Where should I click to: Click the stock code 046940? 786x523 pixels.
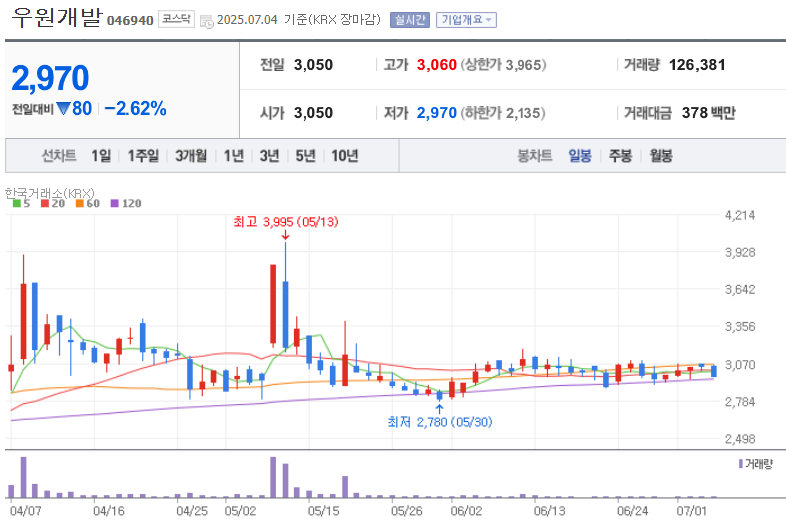pos(130,21)
